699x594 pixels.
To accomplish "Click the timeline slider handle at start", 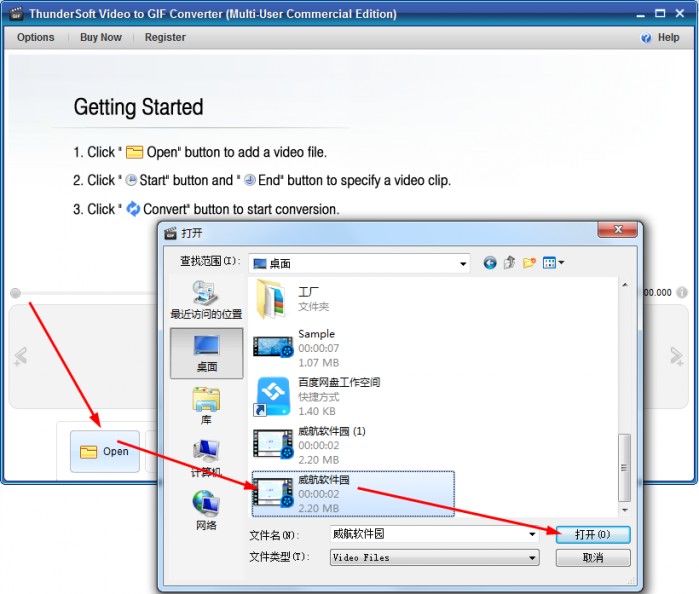I will 15,293.
